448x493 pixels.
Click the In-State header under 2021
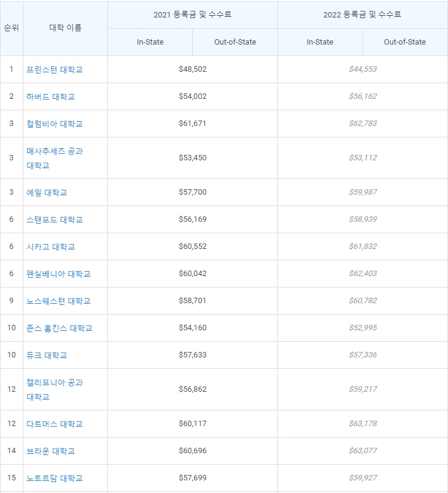150,42
